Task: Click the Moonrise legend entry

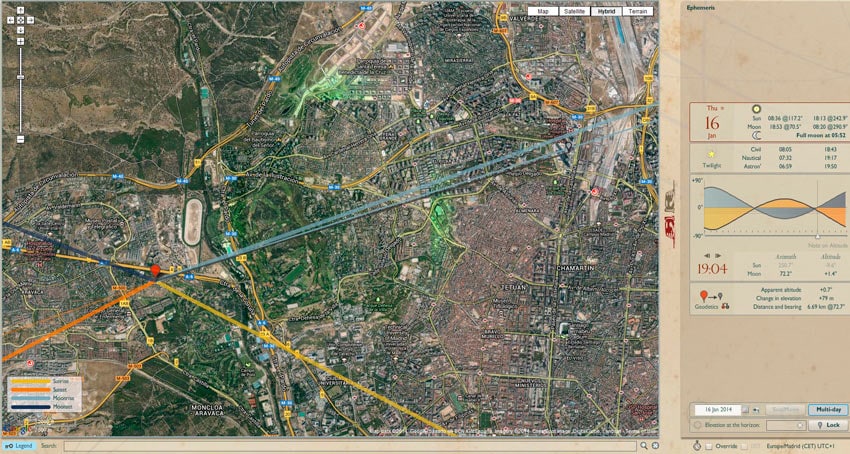Action: coord(45,398)
